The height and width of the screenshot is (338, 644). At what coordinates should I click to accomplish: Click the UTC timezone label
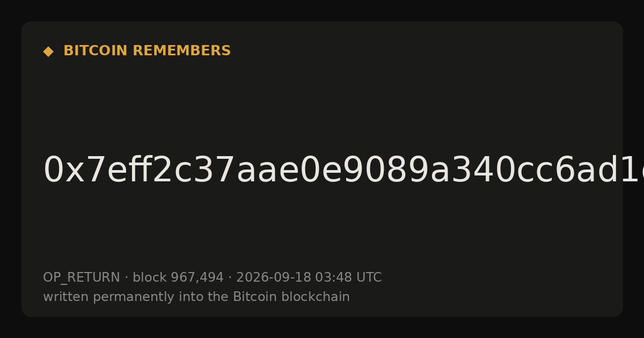coord(369,278)
